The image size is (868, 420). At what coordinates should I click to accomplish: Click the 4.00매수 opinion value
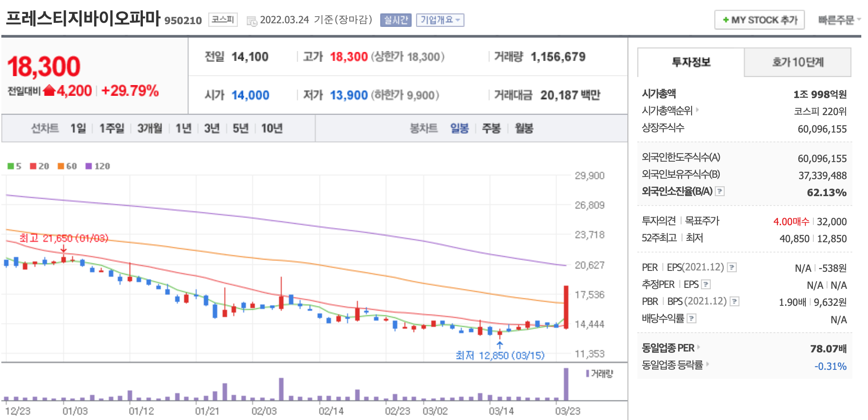pos(791,222)
